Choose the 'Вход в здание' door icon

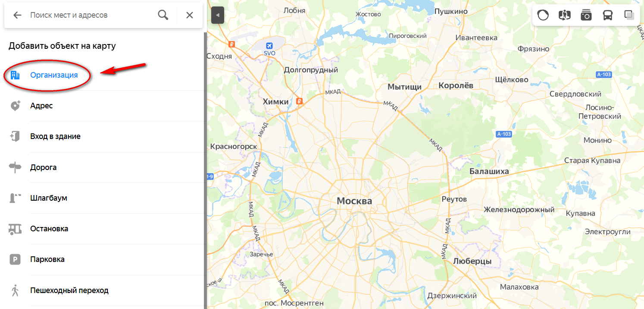(x=15, y=136)
